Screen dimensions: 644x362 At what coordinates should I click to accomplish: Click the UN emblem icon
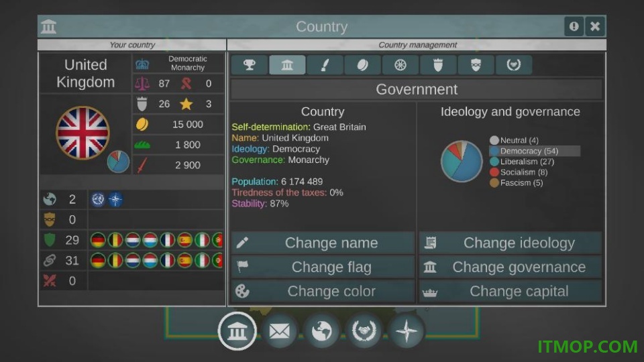[x=98, y=200]
